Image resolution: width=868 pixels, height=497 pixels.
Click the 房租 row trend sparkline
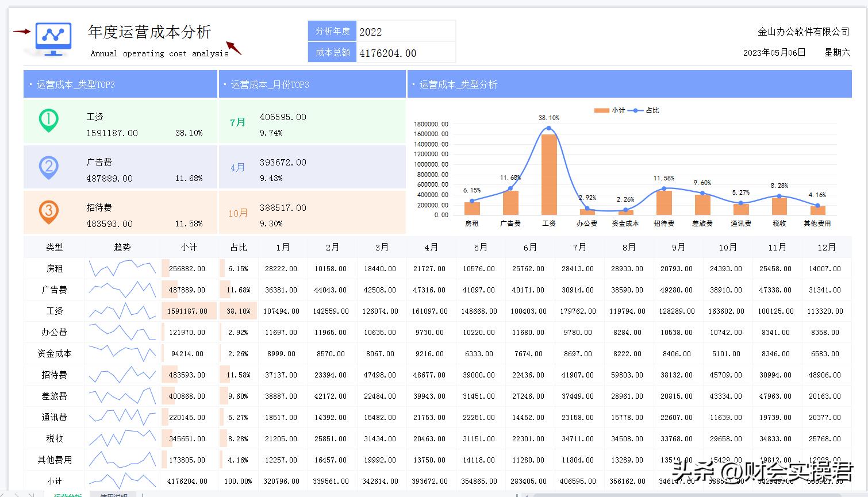(122, 268)
